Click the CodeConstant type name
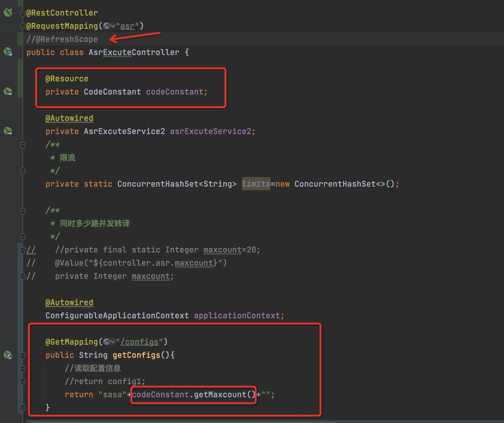 click(112, 92)
